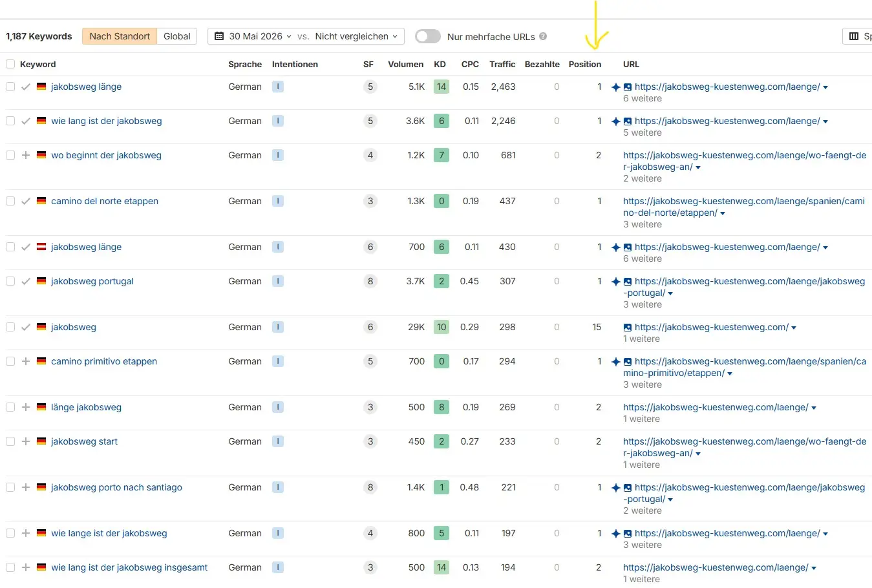Tick the select-all checkbox in the Keyword header
The image size is (872, 588).
(x=10, y=64)
